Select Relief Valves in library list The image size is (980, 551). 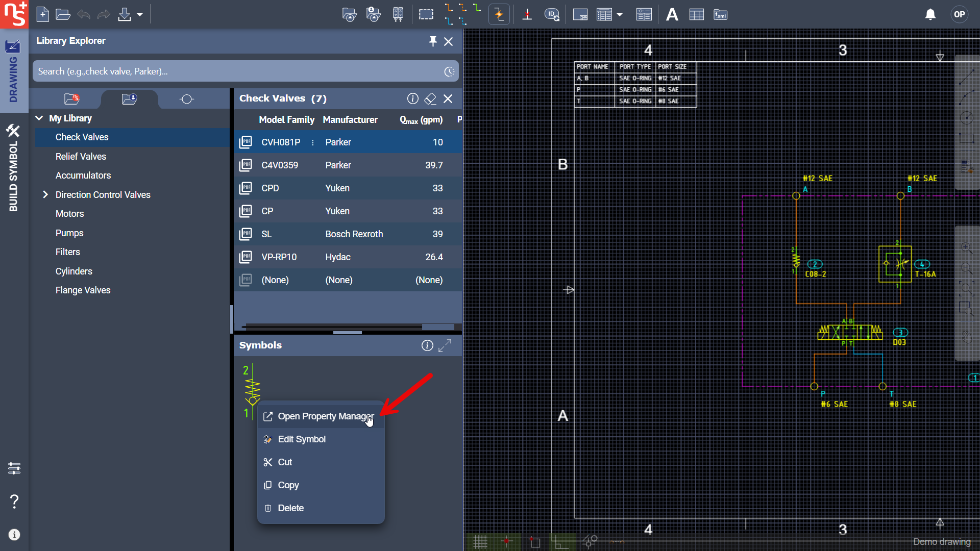tap(81, 156)
